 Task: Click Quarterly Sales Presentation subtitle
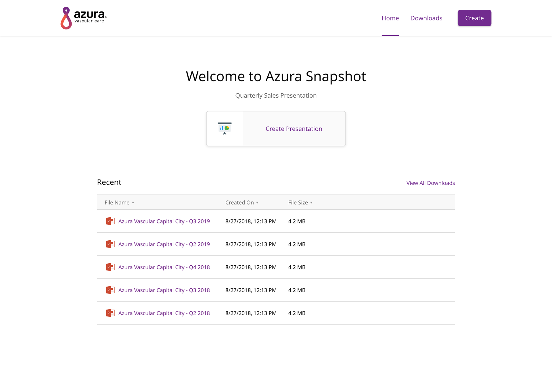[276, 95]
